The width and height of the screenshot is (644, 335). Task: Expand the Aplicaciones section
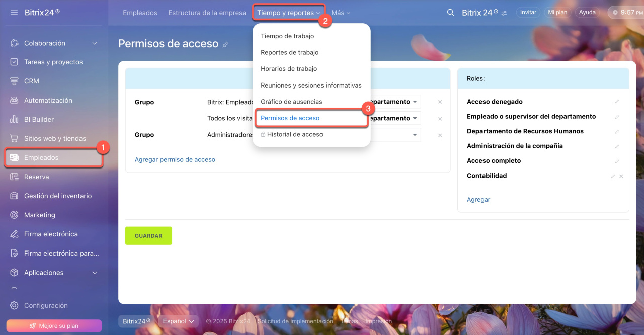pos(95,273)
